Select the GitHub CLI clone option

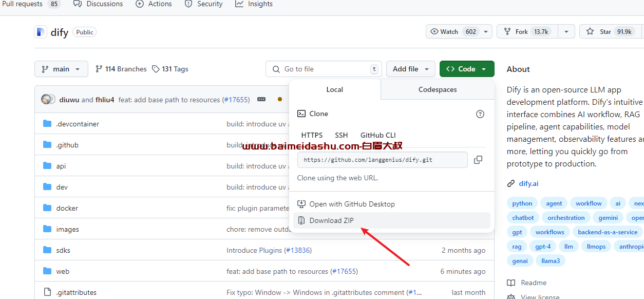click(378, 135)
